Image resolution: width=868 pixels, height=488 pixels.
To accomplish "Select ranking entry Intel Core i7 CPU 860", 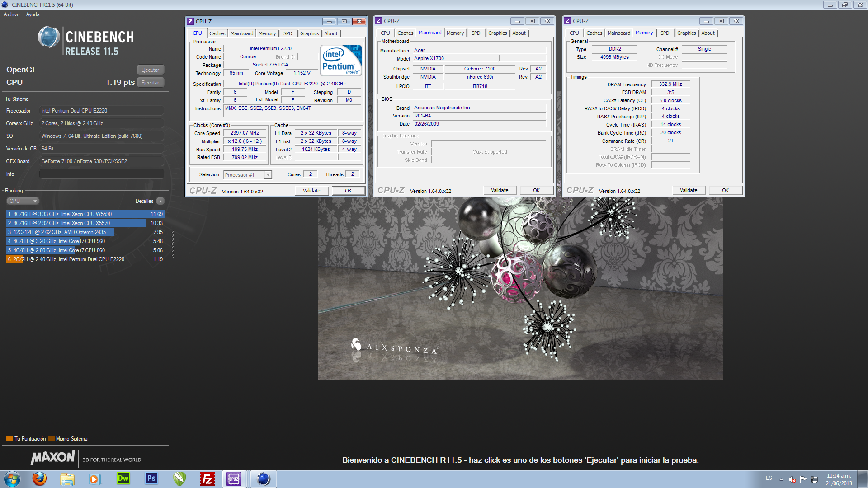I will coord(85,250).
